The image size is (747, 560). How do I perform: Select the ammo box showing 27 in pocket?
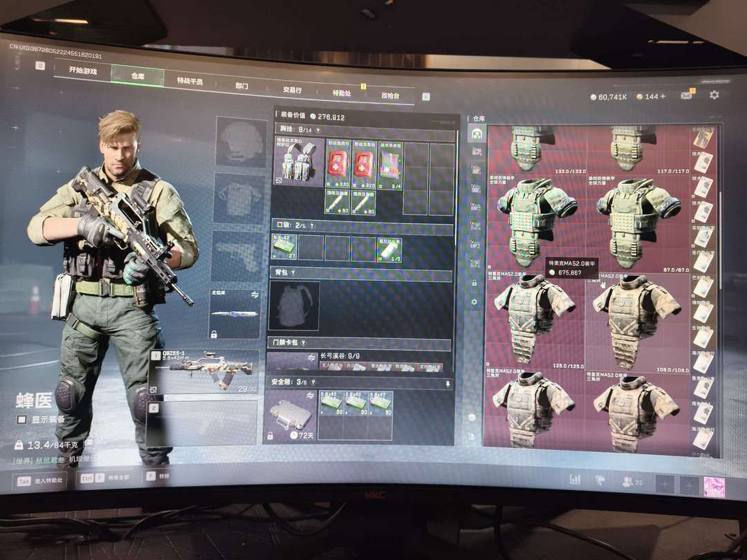coord(284,246)
